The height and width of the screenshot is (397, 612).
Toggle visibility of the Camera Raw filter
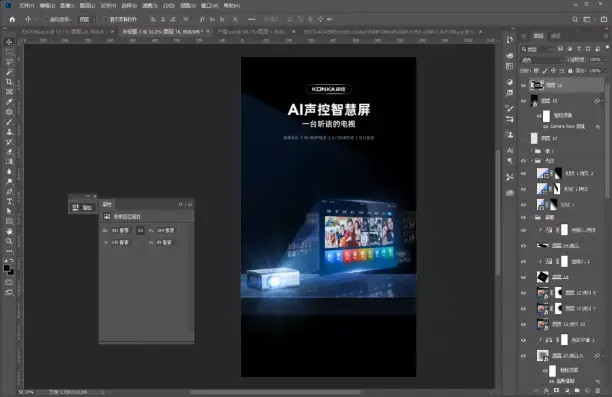point(545,126)
